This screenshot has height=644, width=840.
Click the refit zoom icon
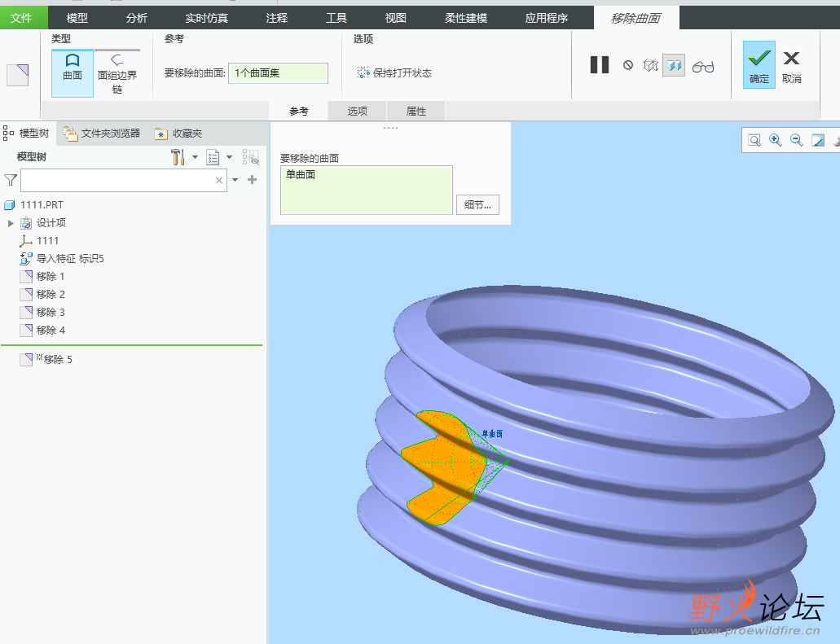[754, 140]
